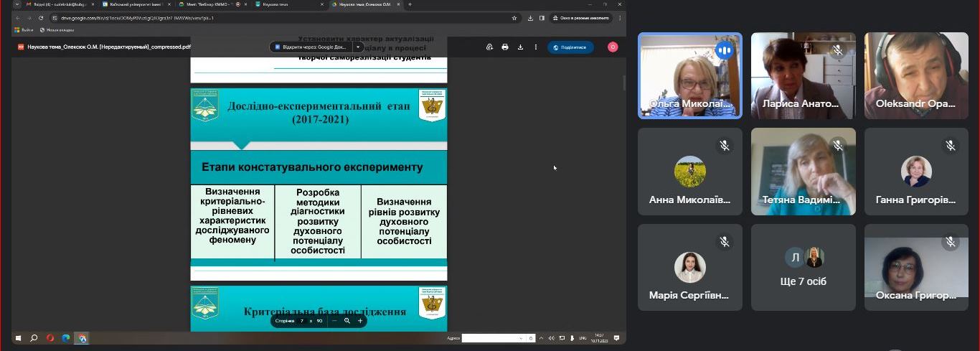Print the PDF document

point(505,47)
